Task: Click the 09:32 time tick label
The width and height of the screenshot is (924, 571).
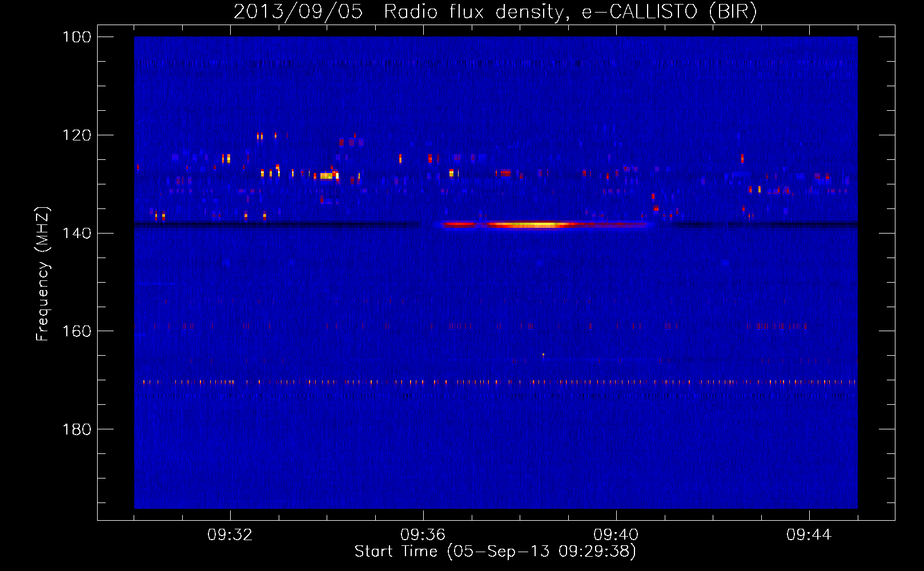Action: (x=230, y=534)
